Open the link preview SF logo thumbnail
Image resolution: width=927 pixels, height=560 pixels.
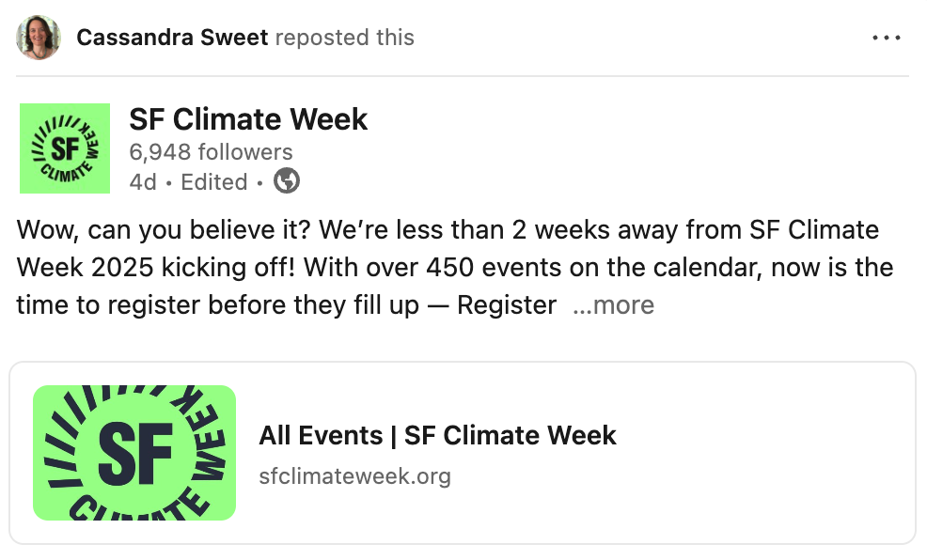134,453
